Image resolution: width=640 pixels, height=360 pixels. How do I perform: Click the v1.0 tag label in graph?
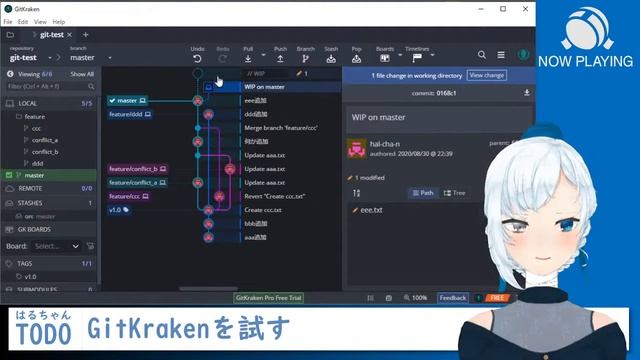(x=119, y=210)
